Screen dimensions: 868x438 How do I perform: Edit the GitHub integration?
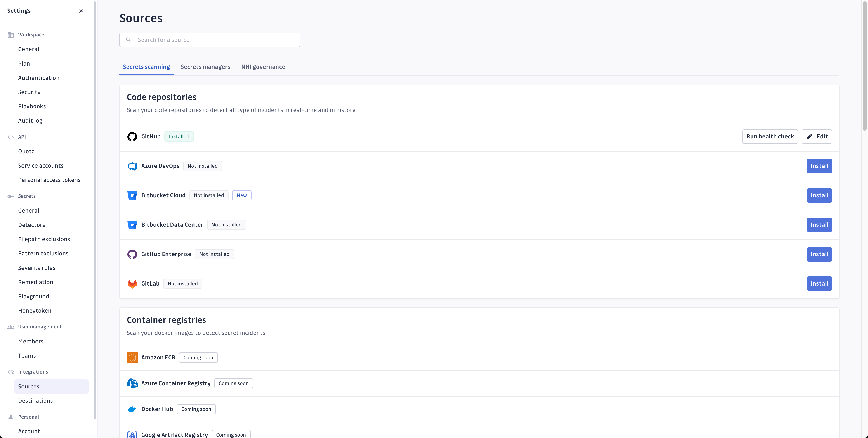(817, 137)
